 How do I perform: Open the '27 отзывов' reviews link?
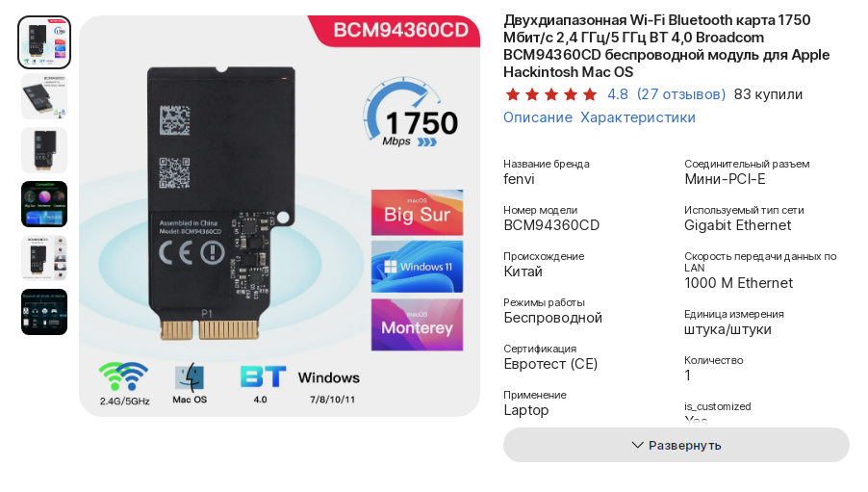point(681,94)
